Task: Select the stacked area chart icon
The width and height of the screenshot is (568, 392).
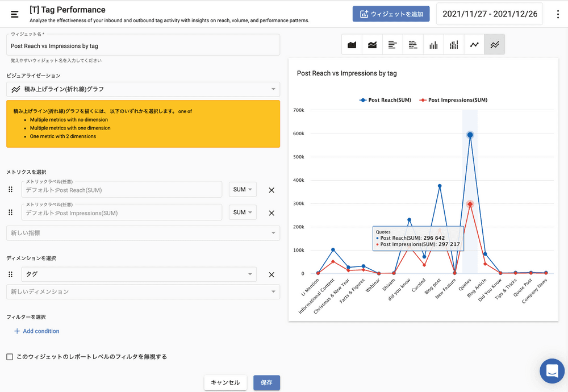Action: [x=372, y=45]
